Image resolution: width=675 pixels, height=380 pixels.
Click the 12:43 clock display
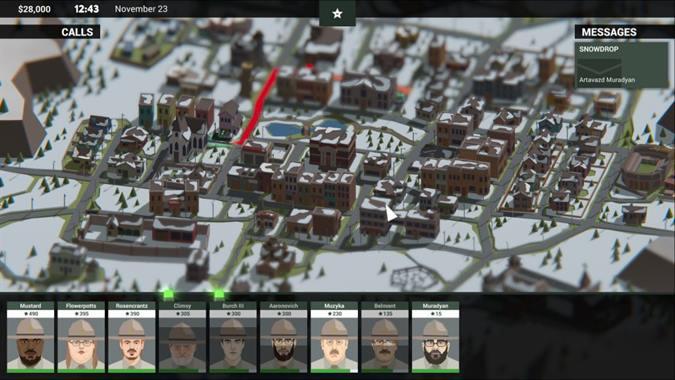(87, 9)
